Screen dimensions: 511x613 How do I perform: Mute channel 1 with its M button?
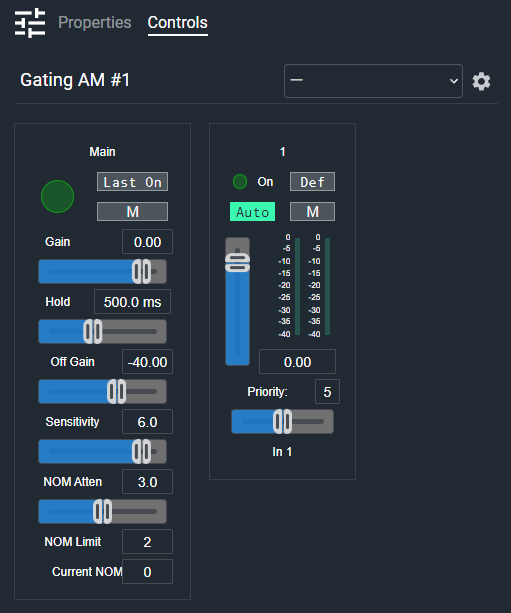click(312, 212)
